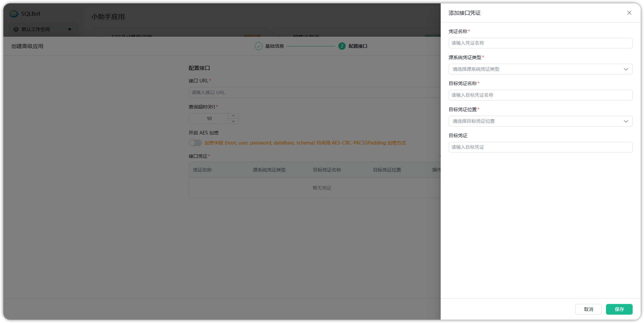The width and height of the screenshot is (644, 323).
Task: Click the down arrow to decrease 查询超时
Action: point(233,121)
